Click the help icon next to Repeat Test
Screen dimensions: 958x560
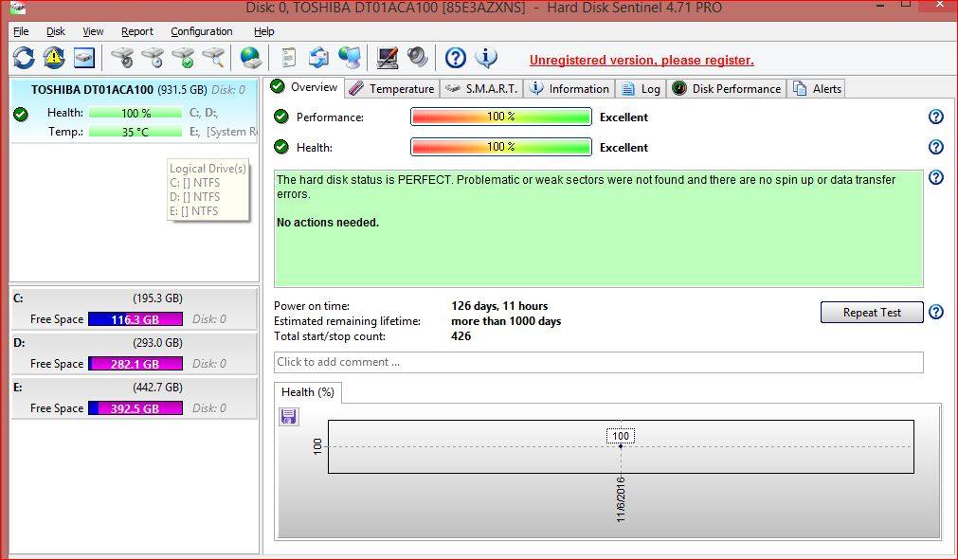936,312
